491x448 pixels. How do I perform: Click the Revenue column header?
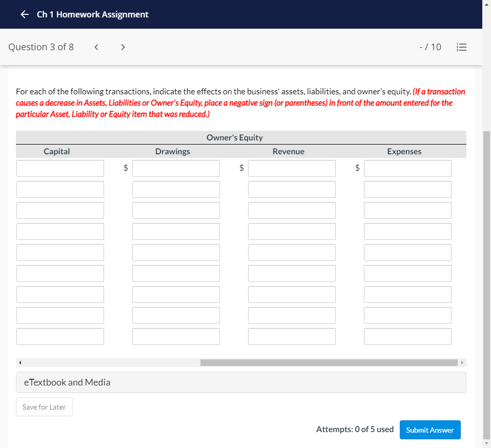289,152
